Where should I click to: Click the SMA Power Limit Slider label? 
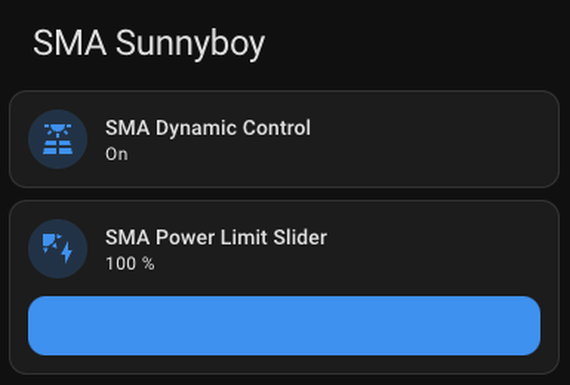(x=216, y=237)
